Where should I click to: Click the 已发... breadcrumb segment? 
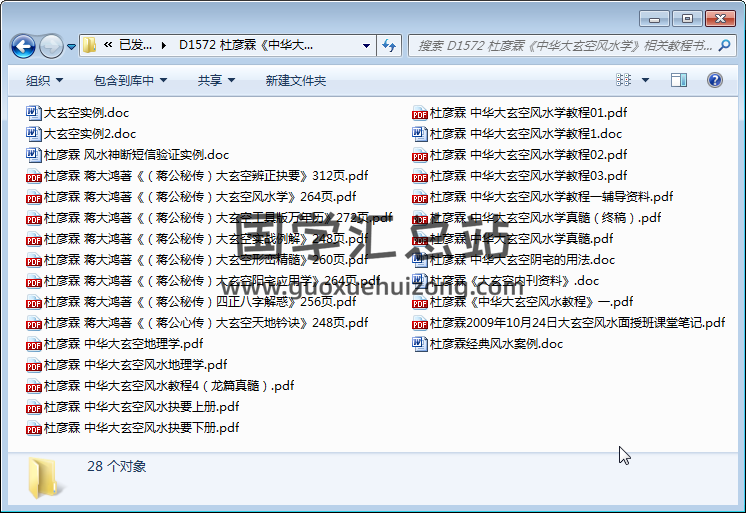pos(135,45)
